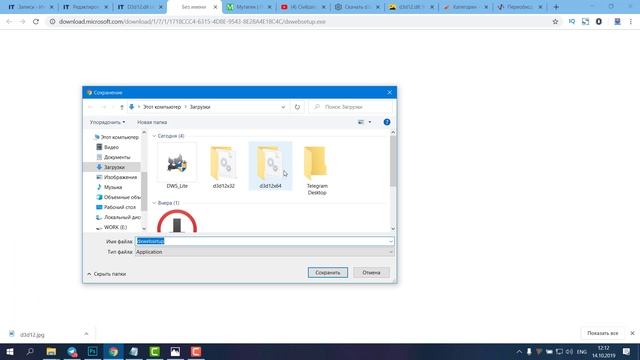Open a new Chrome tab
Image resolution: width=640 pixels, height=360 pixels.
(x=556, y=7)
